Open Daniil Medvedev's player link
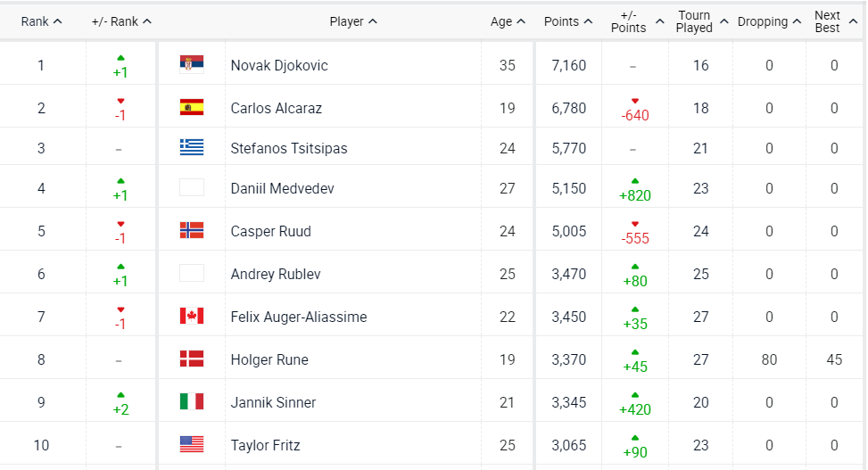 [x=282, y=188]
